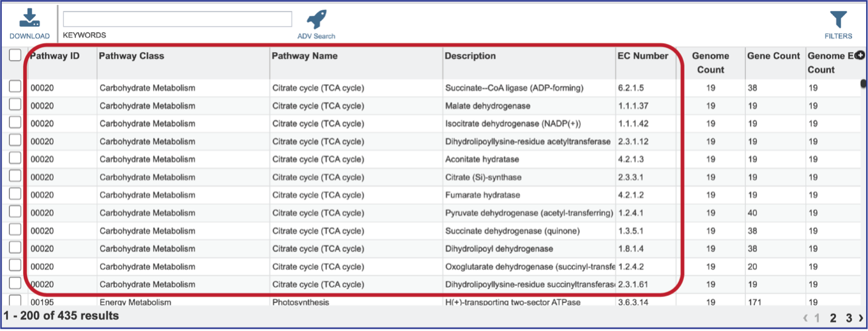Viewport: 868px width, 331px height.
Task: Toggle the select-all header checkbox
Action: pos(15,56)
